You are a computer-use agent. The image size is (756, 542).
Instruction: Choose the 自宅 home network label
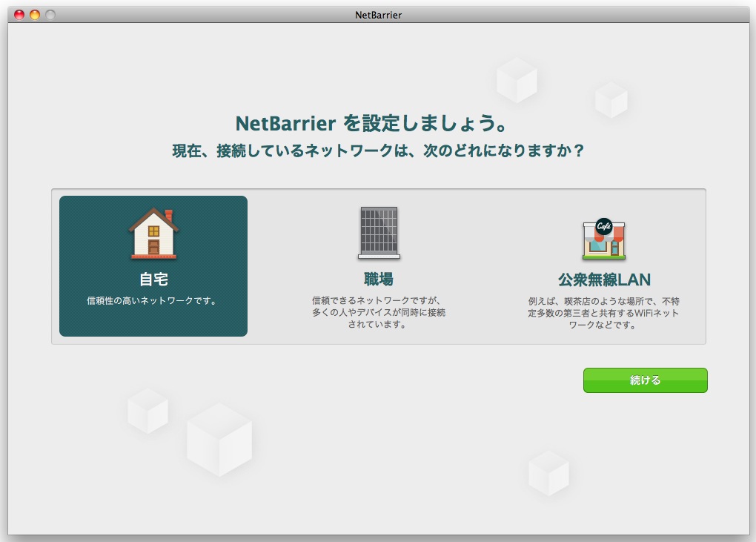tap(154, 280)
